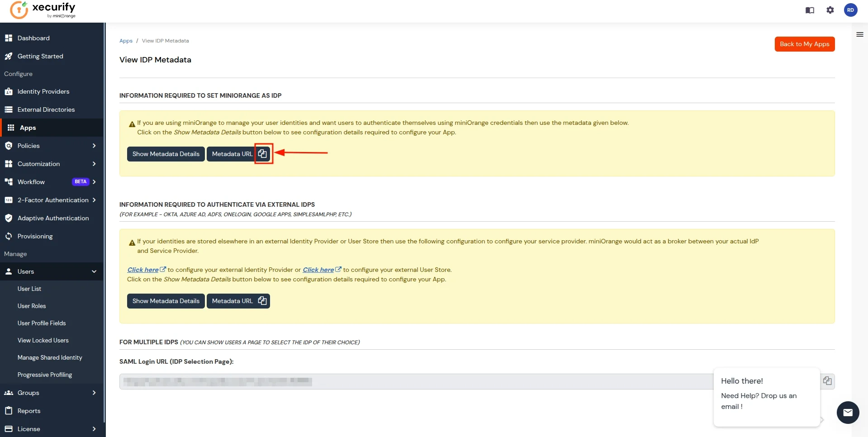Select the Provisioning sidebar icon
The image size is (868, 437).
tap(9, 236)
